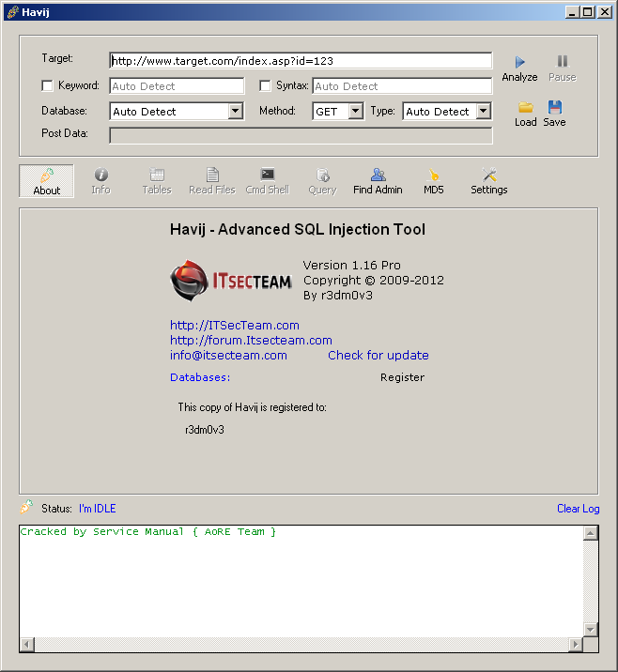The image size is (618, 672).
Task: Open the MD5 cracker tool
Action: pos(434,181)
